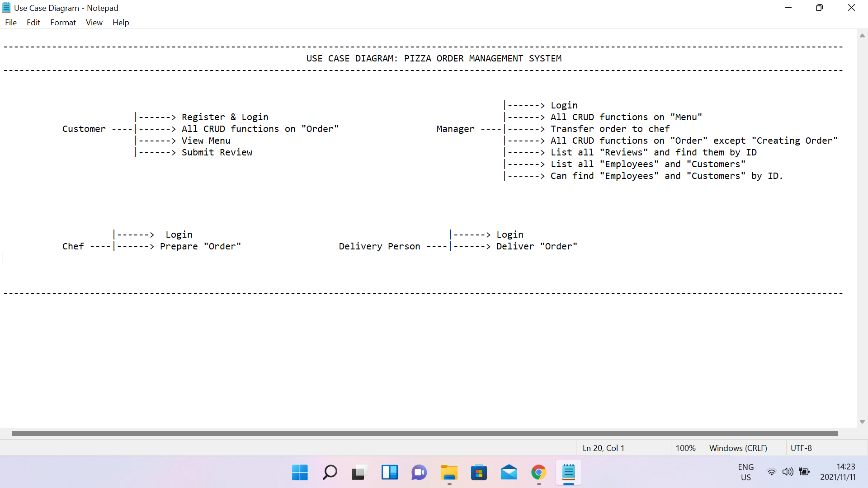Switch to Google Chrome in taskbar
The height and width of the screenshot is (488, 868).
tap(538, 473)
